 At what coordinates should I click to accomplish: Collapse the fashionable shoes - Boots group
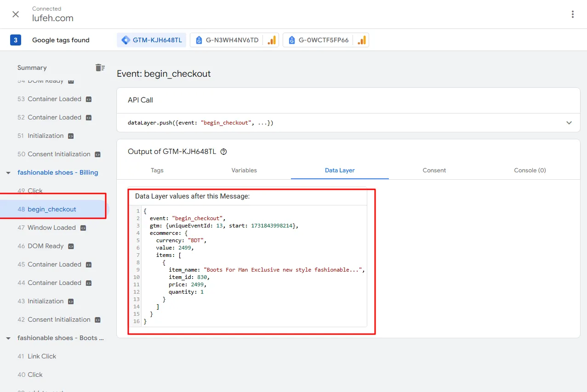tap(8, 338)
